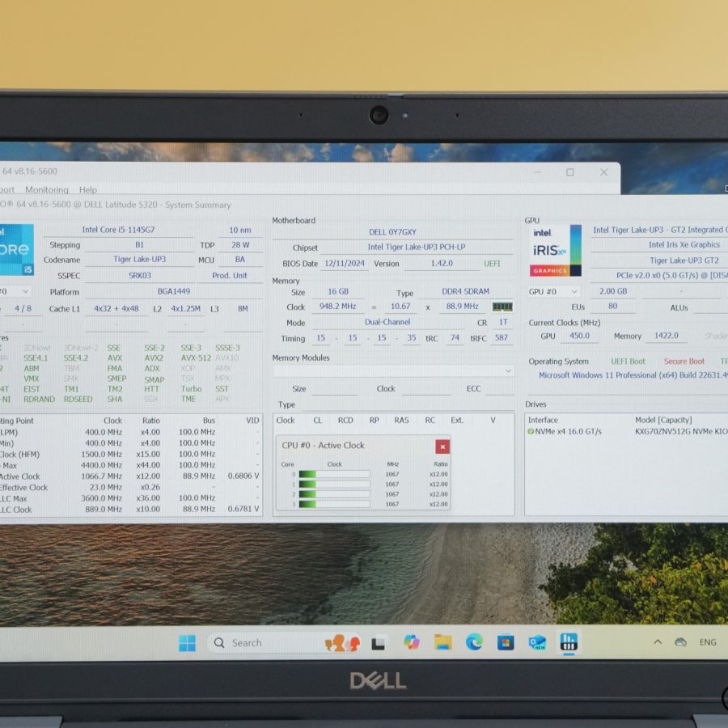Click the ENG language indicator
Image resolution: width=728 pixels, height=728 pixels.
(x=708, y=642)
